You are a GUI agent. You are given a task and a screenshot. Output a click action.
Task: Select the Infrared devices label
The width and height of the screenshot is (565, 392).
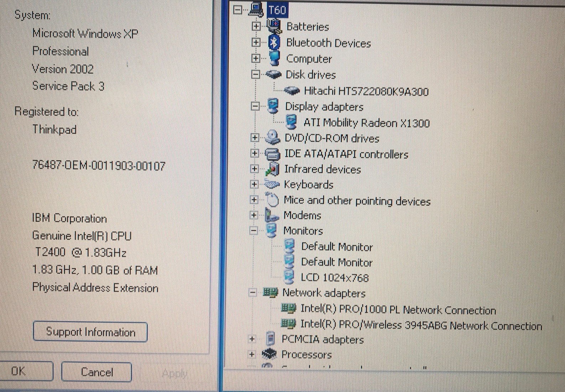[x=322, y=169]
